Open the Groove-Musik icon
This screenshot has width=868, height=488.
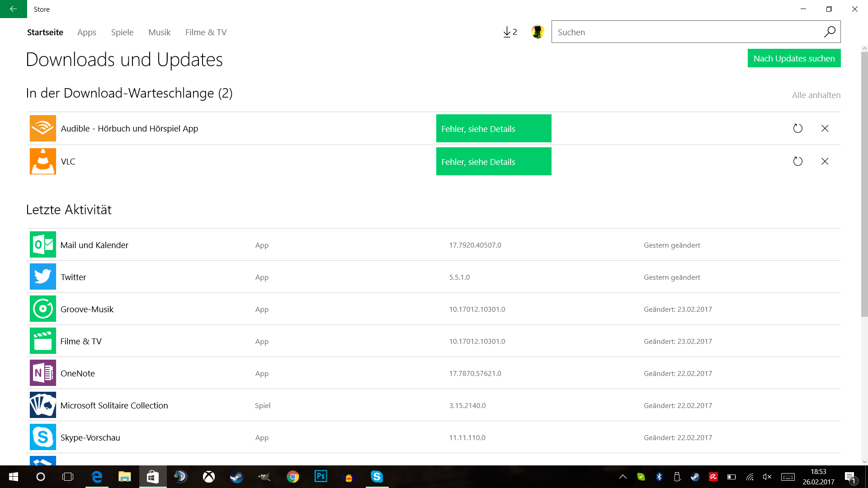coord(43,309)
